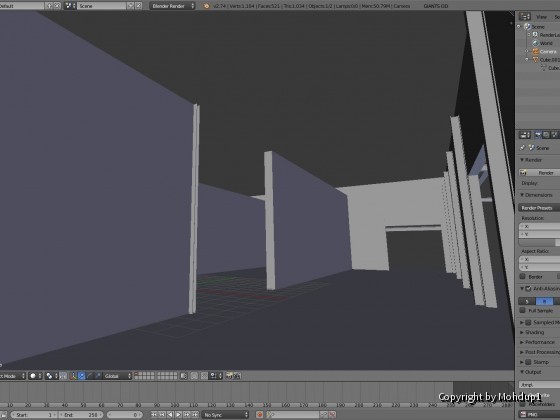Open the properties editor type selector
Viewport: 560px width, 420px height.
coord(525,135)
